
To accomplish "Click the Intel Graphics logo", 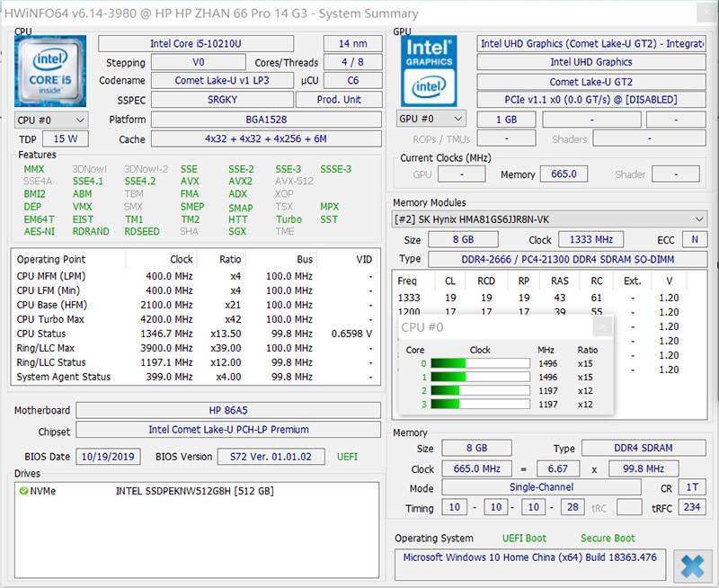I will [429, 71].
